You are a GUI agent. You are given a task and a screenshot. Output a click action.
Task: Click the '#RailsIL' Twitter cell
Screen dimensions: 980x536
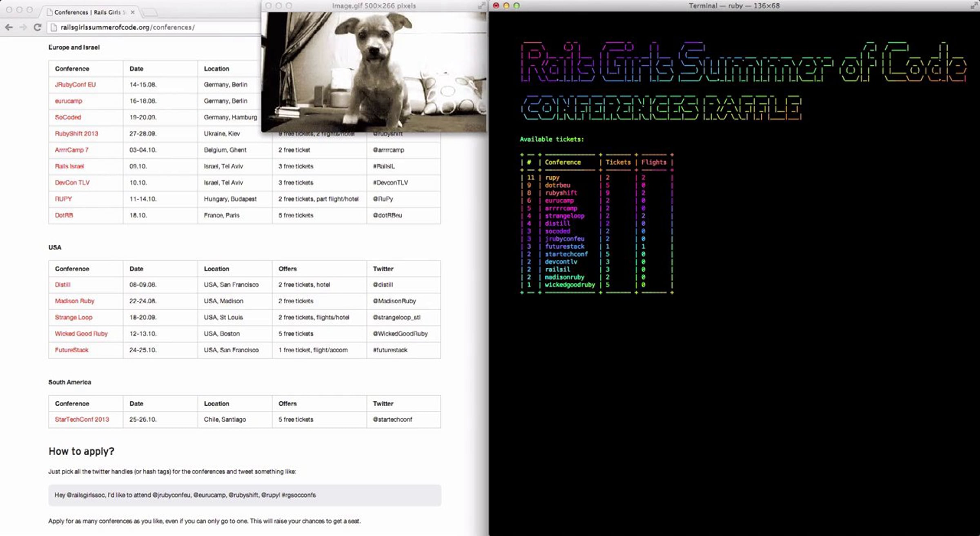point(403,166)
